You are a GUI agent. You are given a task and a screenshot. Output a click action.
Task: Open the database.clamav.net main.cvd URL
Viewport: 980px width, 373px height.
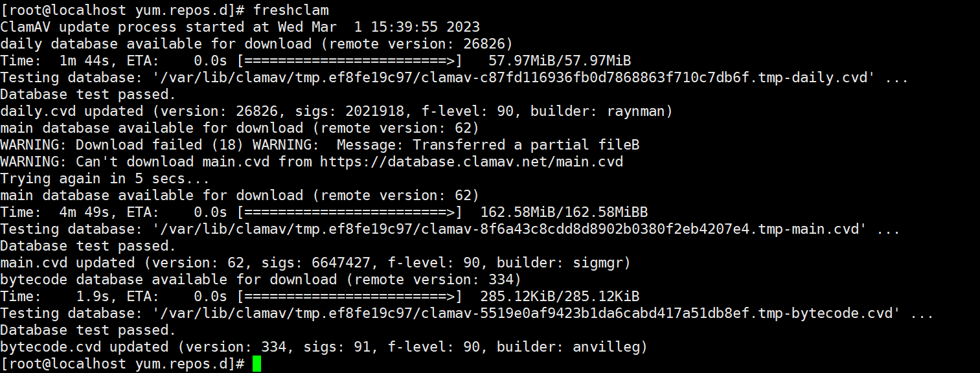point(471,162)
